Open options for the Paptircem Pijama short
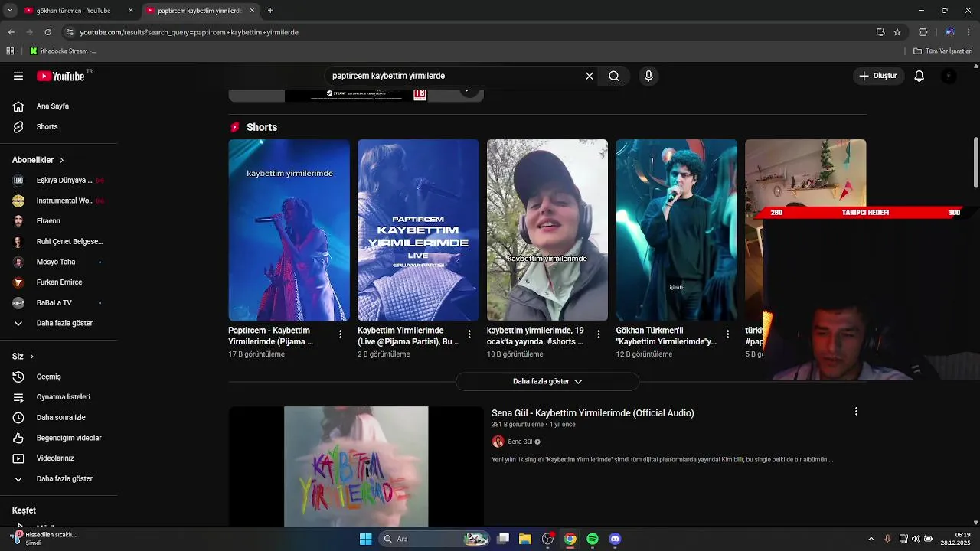 coord(340,334)
